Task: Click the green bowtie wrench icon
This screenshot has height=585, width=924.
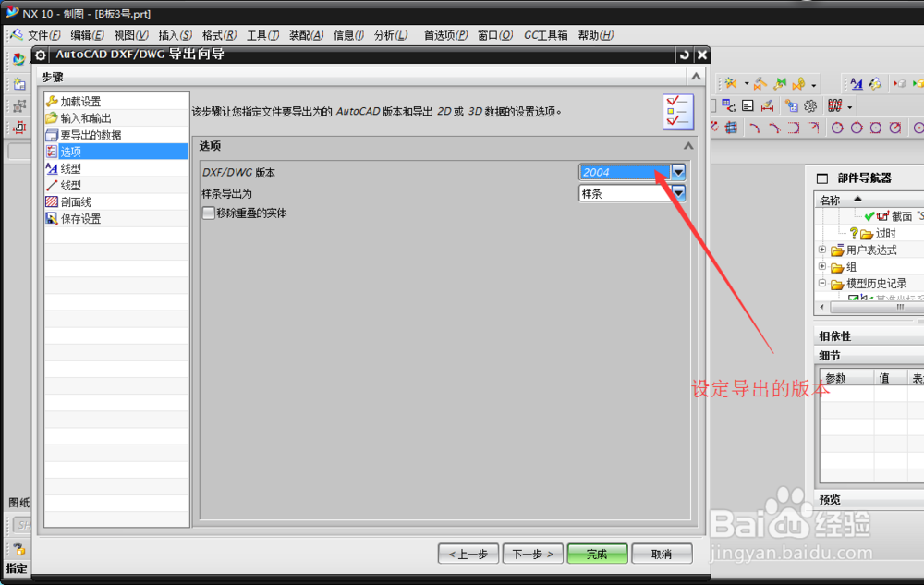Action: (x=780, y=84)
